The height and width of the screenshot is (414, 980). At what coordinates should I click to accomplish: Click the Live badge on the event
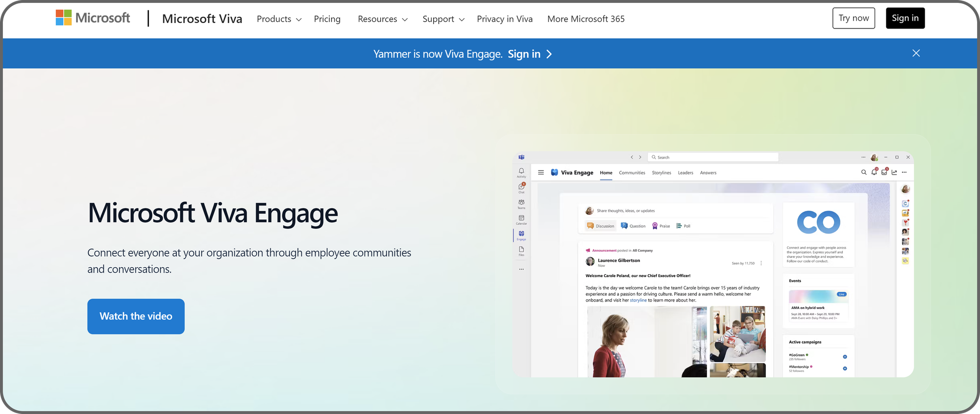tap(841, 294)
